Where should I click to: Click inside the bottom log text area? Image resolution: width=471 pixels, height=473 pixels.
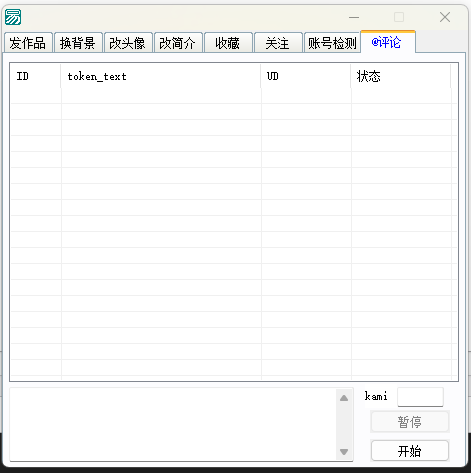(x=173, y=424)
